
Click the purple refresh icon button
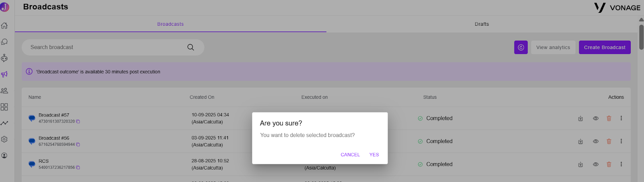521,47
